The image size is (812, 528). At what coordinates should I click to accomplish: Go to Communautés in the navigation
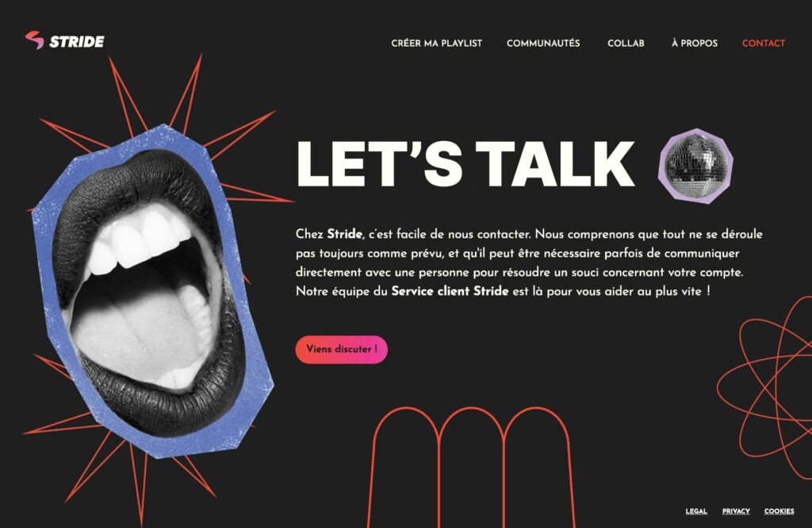pos(543,44)
